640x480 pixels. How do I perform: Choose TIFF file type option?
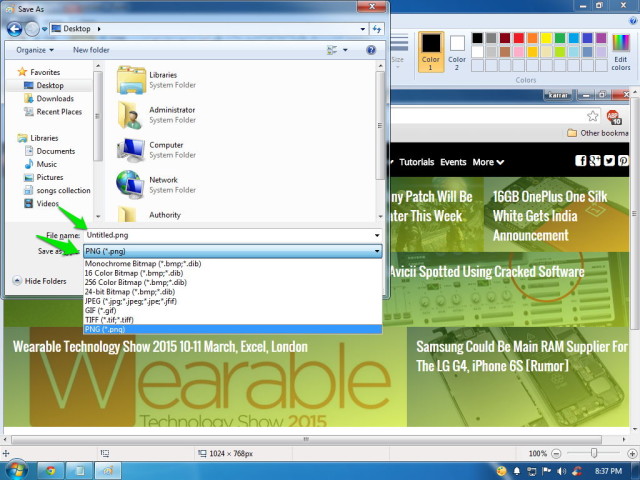(x=233, y=320)
